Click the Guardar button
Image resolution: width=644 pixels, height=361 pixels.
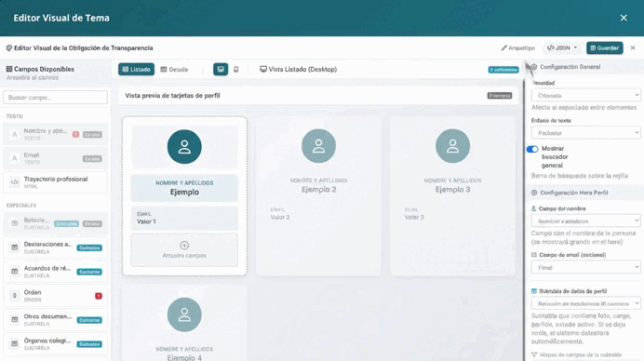(605, 48)
